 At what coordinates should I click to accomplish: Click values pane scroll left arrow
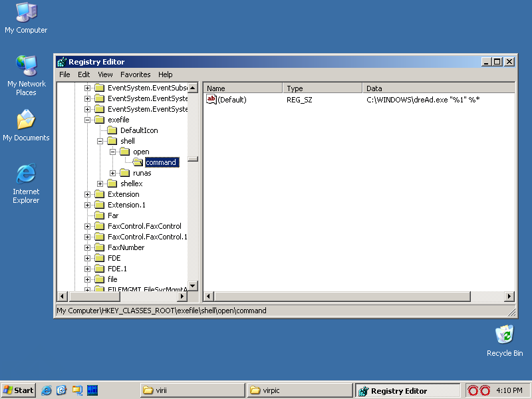(208, 296)
